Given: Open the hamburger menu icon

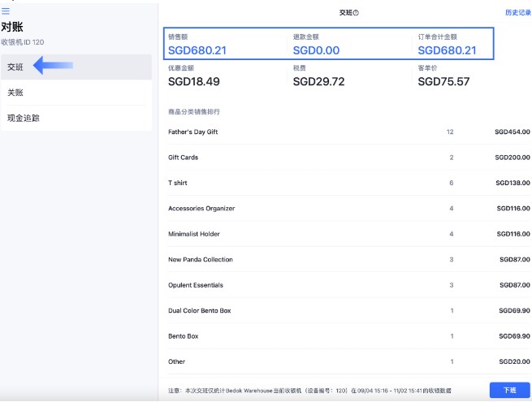Looking at the screenshot, I should tap(6, 11).
